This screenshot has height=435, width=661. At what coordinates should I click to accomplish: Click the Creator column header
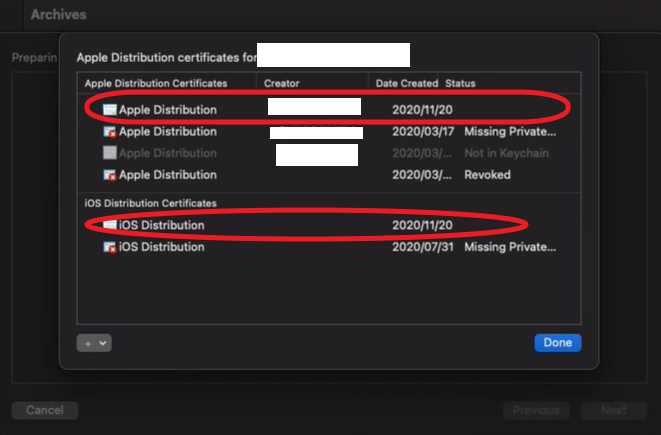click(282, 83)
